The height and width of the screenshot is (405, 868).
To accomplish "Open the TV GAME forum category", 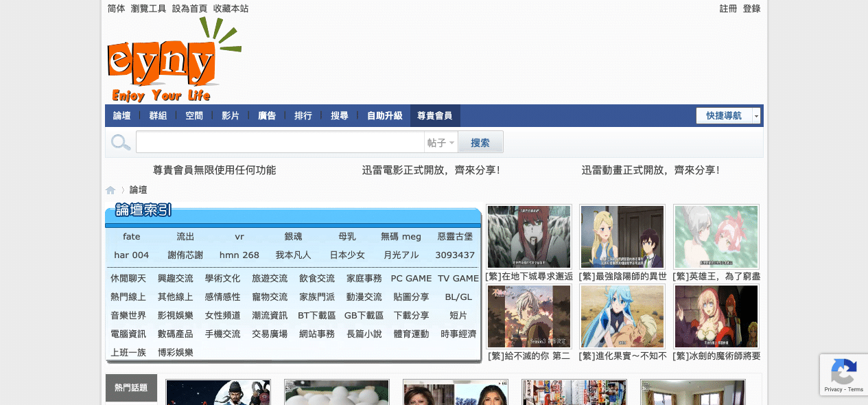I will pos(458,278).
